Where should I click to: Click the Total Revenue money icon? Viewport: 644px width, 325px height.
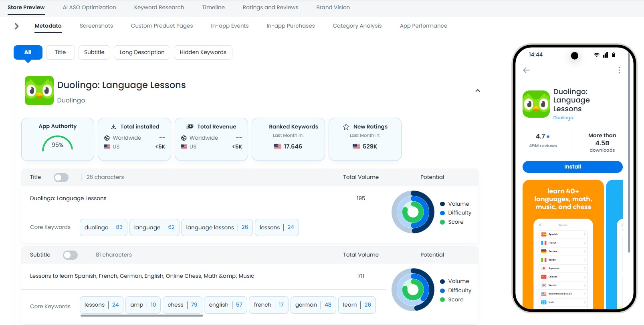190,126
